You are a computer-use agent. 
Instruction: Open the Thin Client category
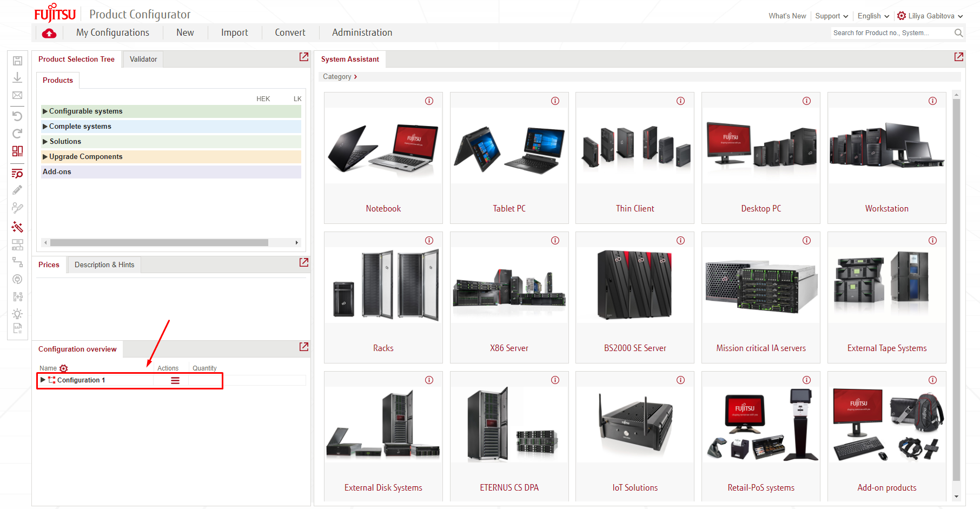click(x=635, y=158)
